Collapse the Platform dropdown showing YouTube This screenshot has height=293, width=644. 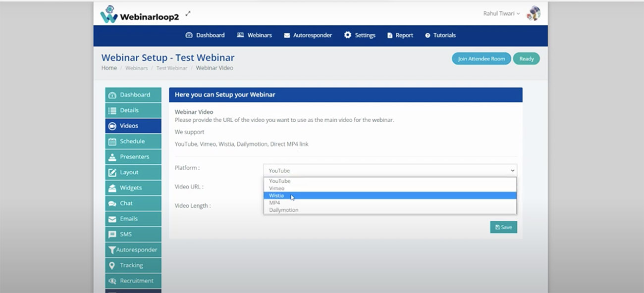coord(390,170)
